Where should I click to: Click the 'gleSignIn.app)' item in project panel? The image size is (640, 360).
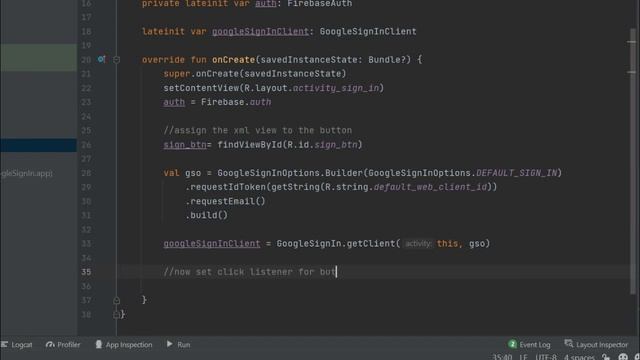pos(27,173)
